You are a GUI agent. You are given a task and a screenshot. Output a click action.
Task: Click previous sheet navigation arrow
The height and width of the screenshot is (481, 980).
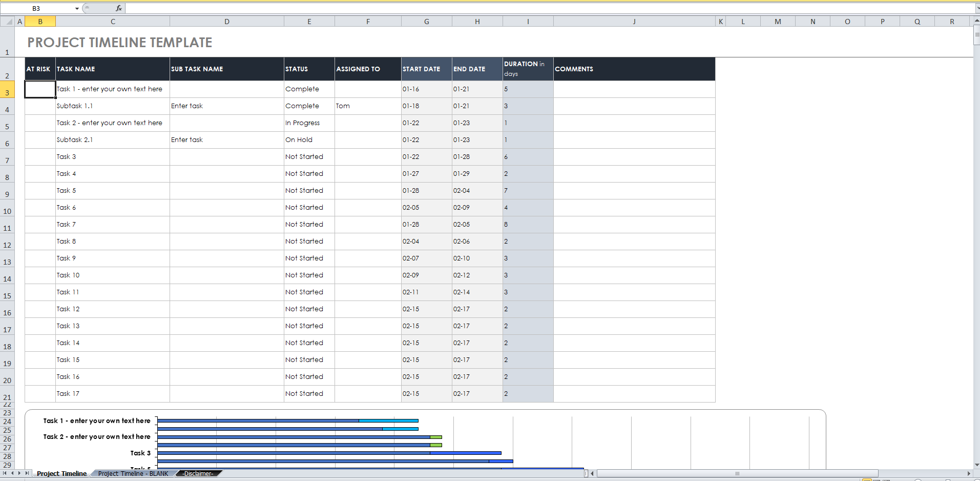coord(13,473)
